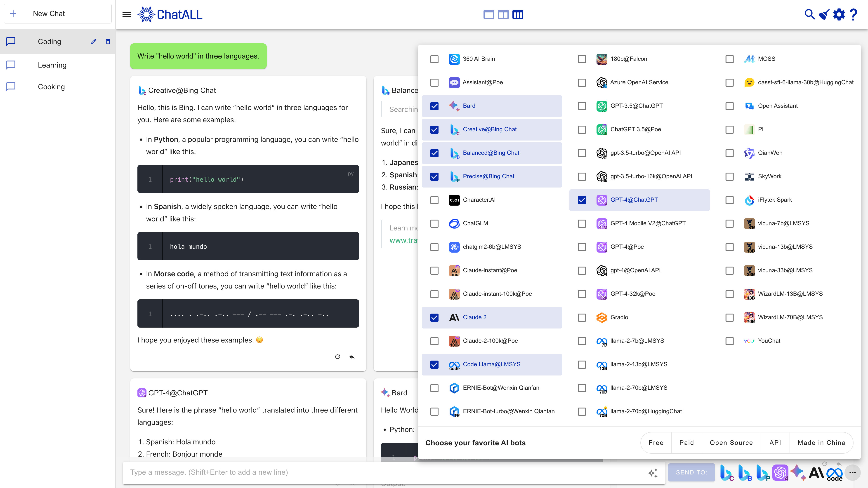Enable the Pi bot checkbox
The width and height of the screenshot is (868, 488).
tap(729, 130)
